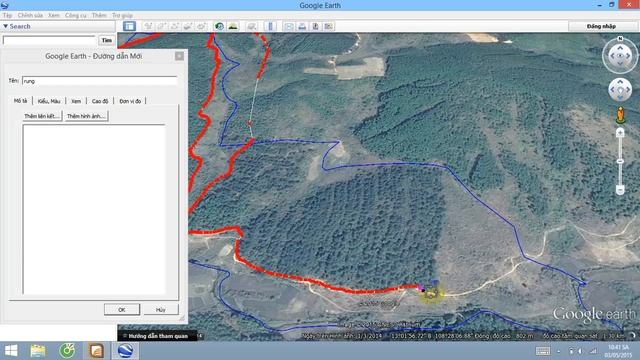Close the Đường dẫn Mới dialog

click(179, 56)
